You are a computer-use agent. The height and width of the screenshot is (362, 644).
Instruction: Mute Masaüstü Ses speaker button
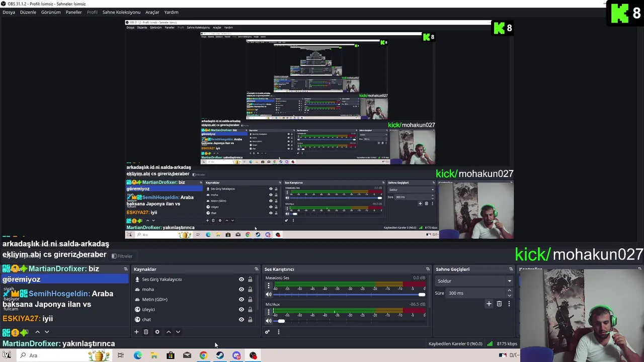click(x=268, y=295)
